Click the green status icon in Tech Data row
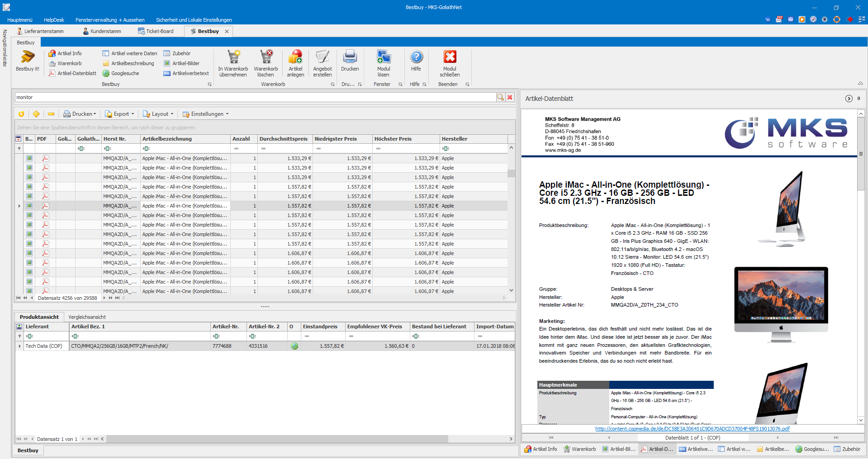The height and width of the screenshot is (459, 868). (294, 346)
